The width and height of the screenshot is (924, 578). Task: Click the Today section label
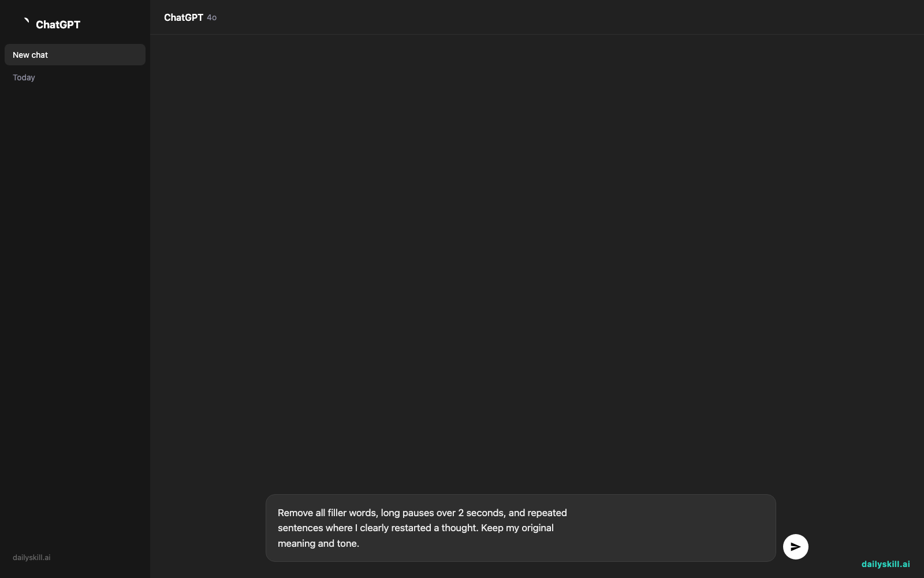tap(24, 77)
